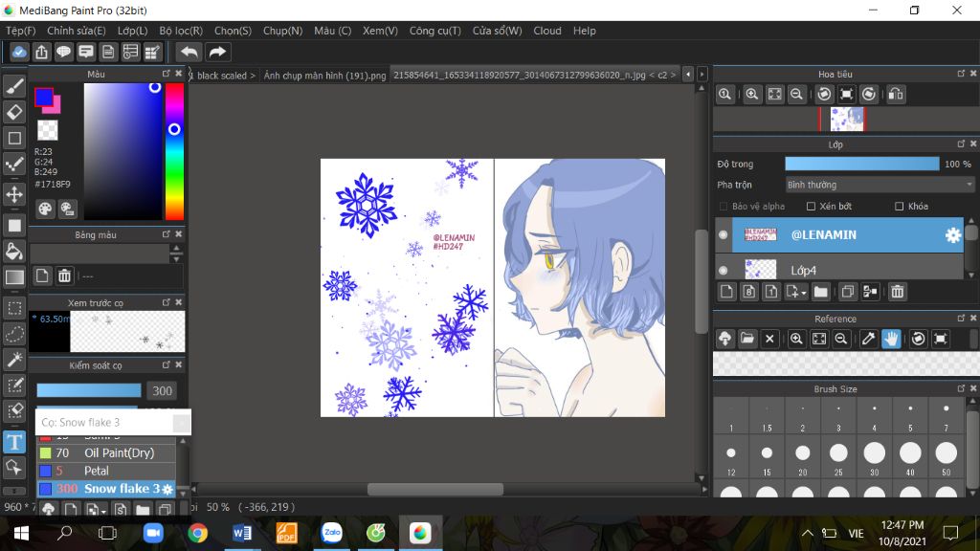Click the cloud save icon in toolbar

tap(19, 52)
